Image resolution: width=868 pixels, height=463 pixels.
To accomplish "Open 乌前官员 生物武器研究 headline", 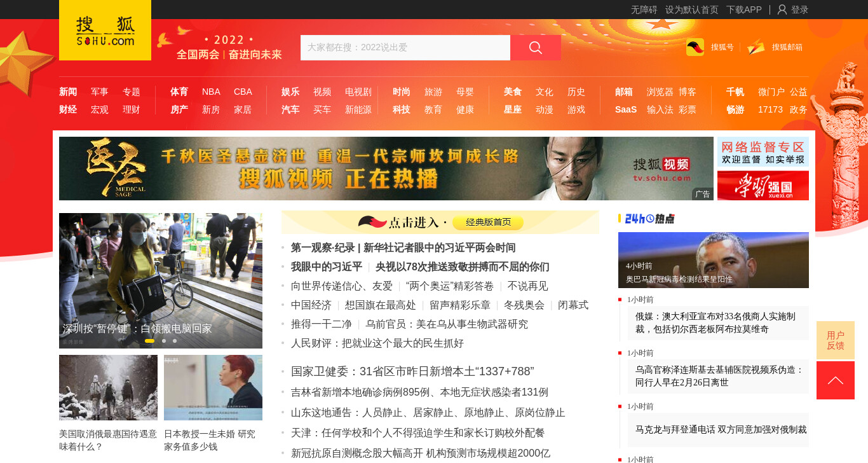I will [x=447, y=324].
